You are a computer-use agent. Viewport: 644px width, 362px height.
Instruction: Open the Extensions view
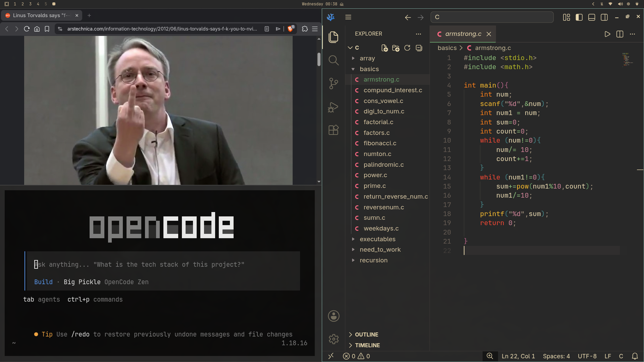tap(333, 130)
